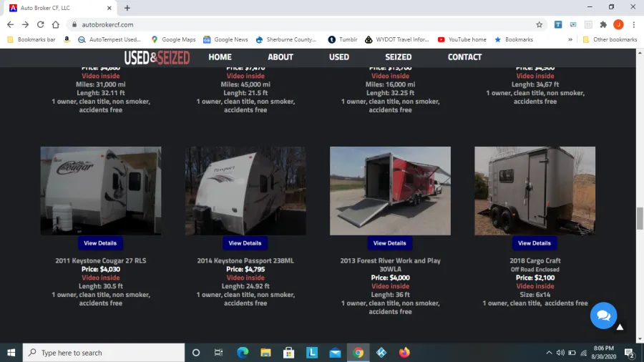Expand the hidden bookmarks chevron
Viewport: 644px width, 362px height.
[x=570, y=39]
